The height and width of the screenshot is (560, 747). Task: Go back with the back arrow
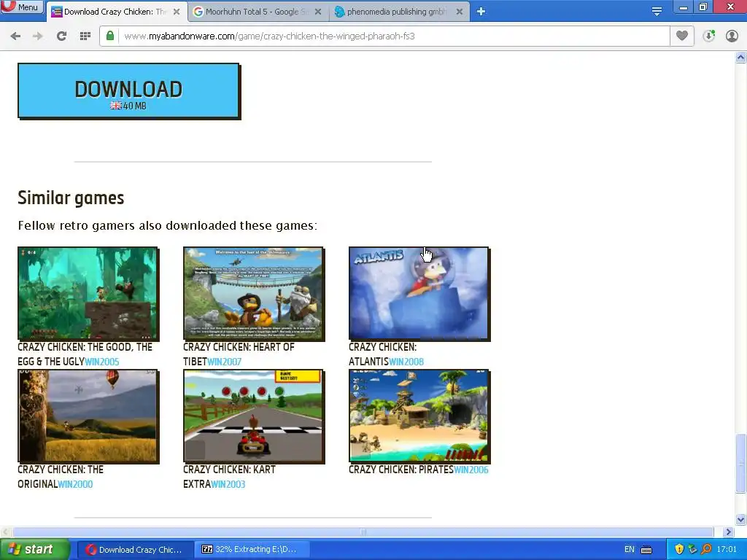[15, 36]
